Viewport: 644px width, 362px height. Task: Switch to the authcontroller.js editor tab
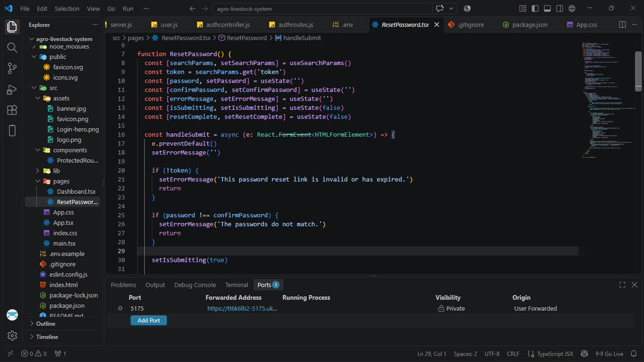(x=223, y=25)
